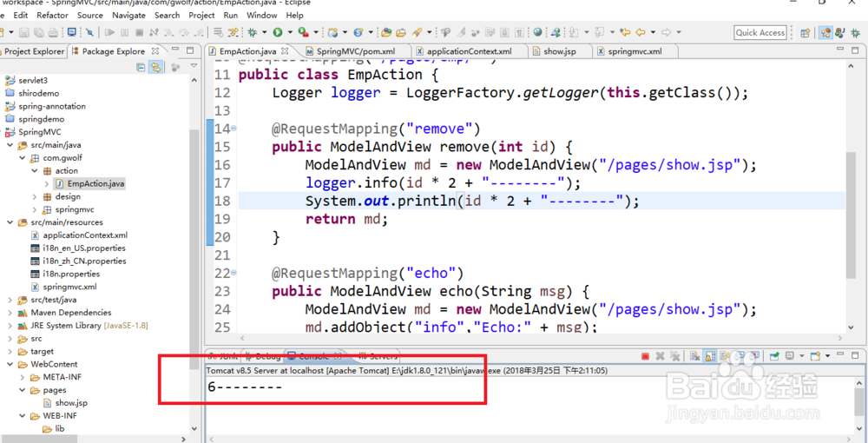This screenshot has width=868, height=443.
Task: Click the red Terminate icon in Console
Action: (646, 356)
